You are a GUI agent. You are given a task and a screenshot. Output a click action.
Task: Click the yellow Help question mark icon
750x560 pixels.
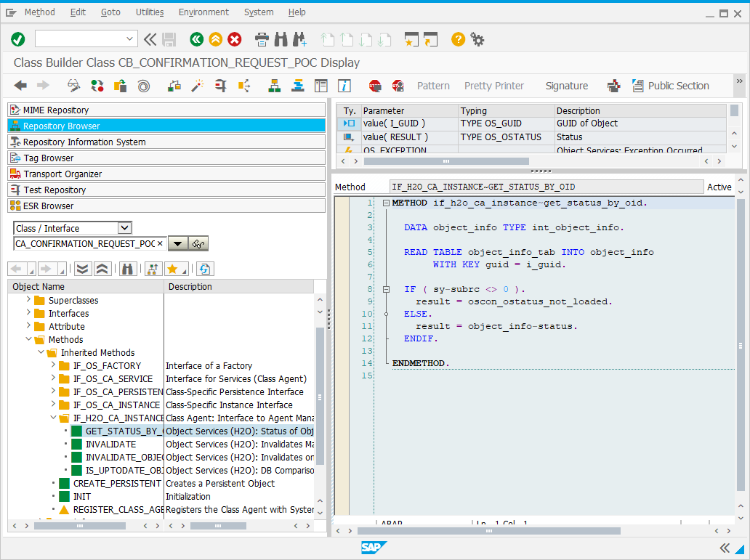[x=458, y=39]
